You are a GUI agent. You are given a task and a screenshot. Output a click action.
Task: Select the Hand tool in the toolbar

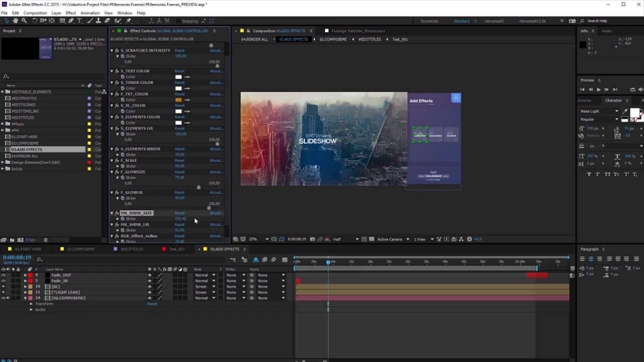[16, 21]
